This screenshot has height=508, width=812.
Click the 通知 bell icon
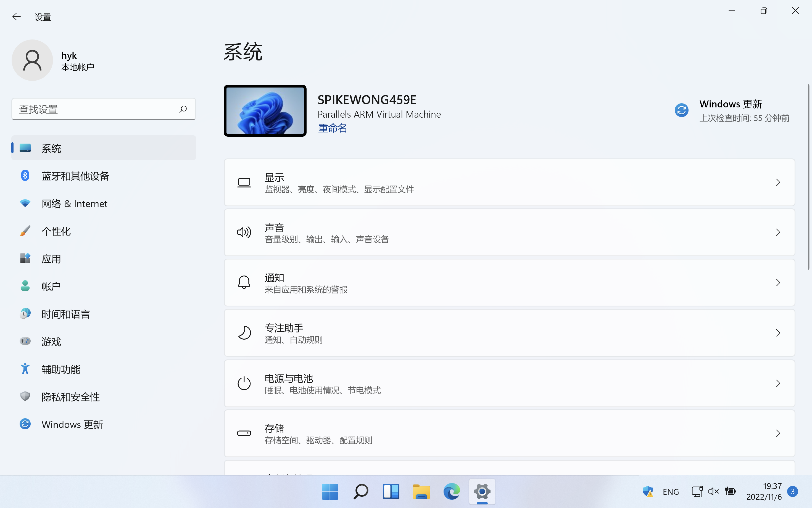(244, 282)
